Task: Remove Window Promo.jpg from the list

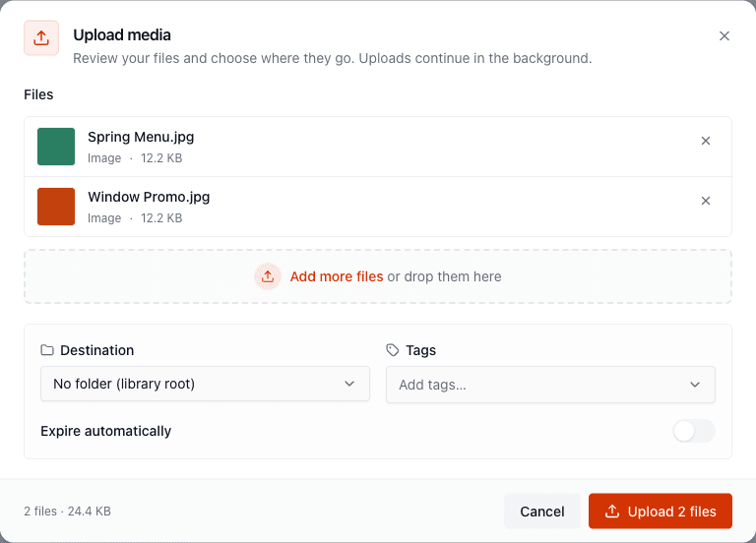Action: point(706,201)
